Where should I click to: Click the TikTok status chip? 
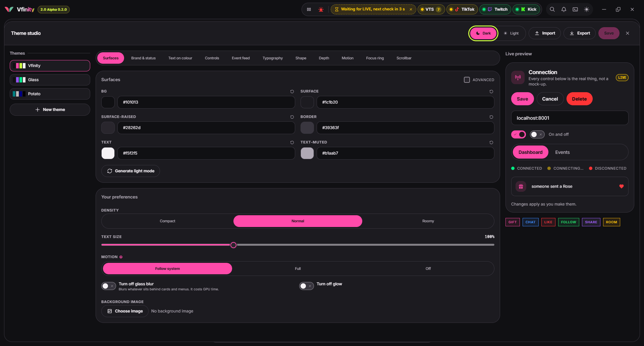462,9
